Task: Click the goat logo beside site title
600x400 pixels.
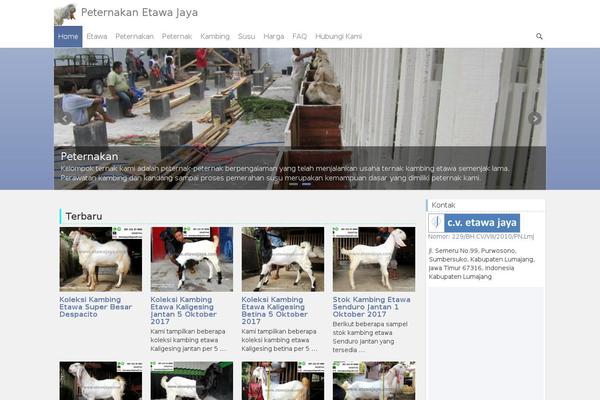Action: pos(65,14)
